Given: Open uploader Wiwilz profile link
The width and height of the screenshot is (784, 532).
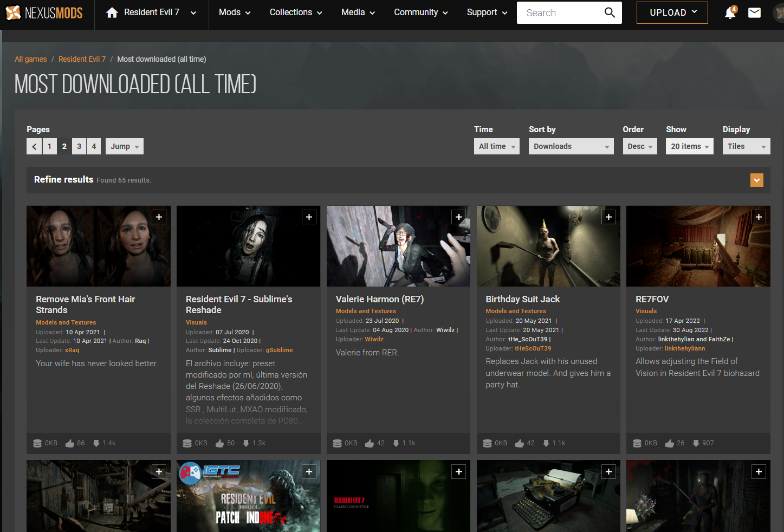Looking at the screenshot, I should [x=374, y=339].
